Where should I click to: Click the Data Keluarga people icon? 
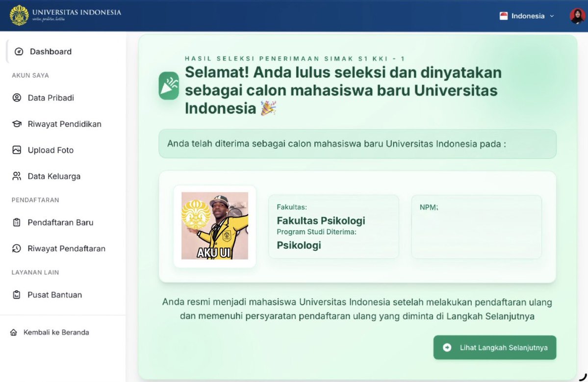pos(17,176)
